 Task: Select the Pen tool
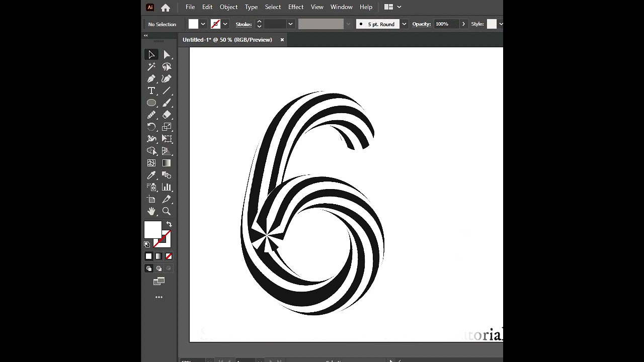click(151, 78)
